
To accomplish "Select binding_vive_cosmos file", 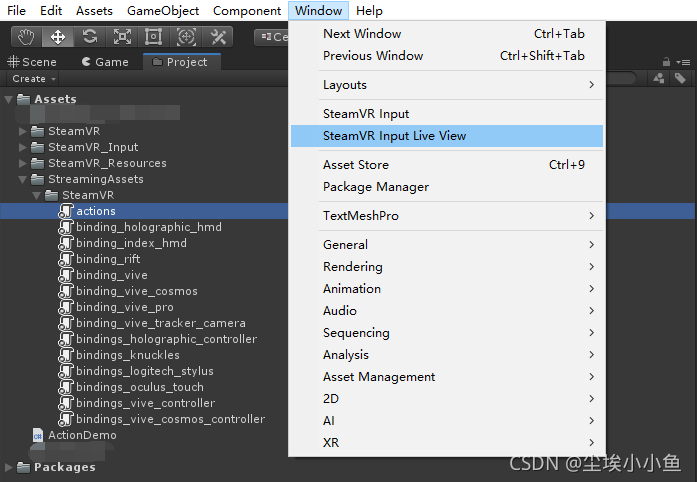I will pos(128,291).
